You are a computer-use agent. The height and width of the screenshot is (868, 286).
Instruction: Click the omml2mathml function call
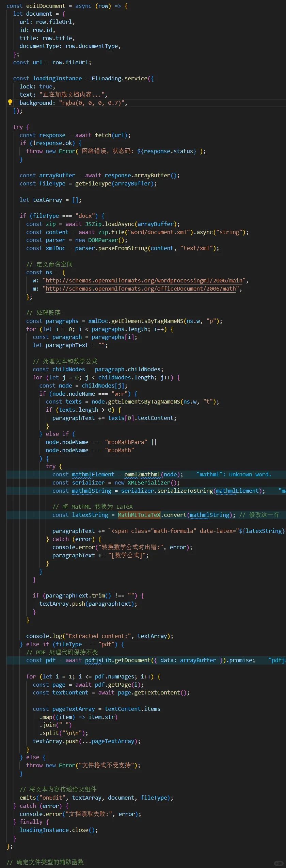tap(152, 475)
